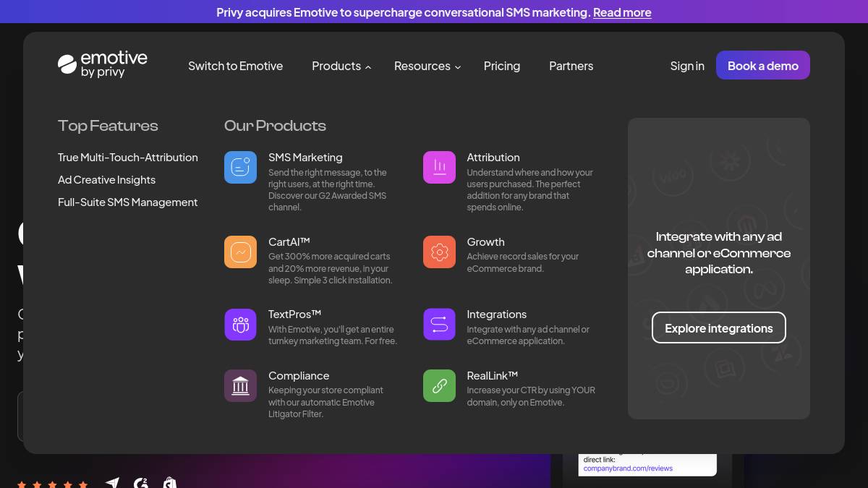Open the Products navigation menu

click(x=341, y=66)
